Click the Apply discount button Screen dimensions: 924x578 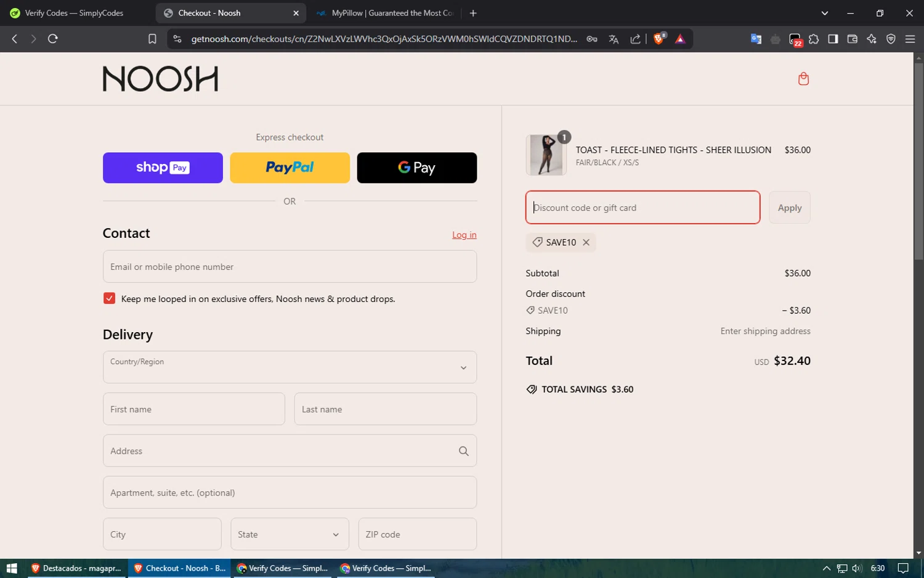(790, 208)
